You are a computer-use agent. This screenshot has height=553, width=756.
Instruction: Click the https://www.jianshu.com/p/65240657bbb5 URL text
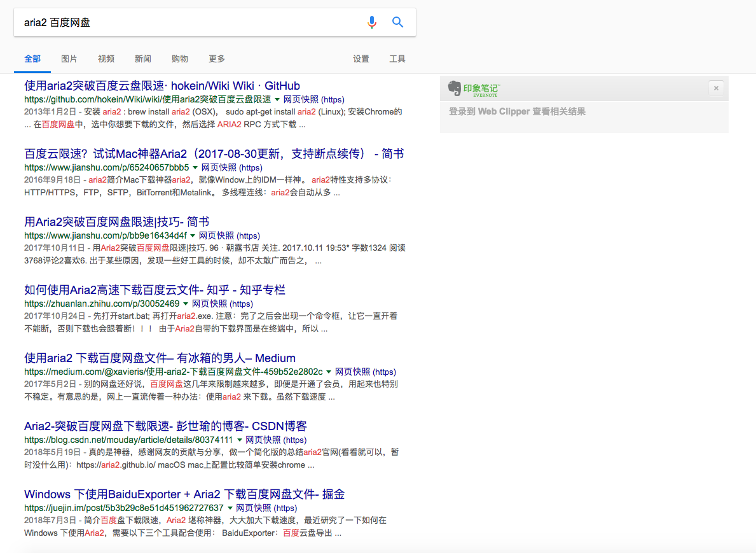pos(107,167)
